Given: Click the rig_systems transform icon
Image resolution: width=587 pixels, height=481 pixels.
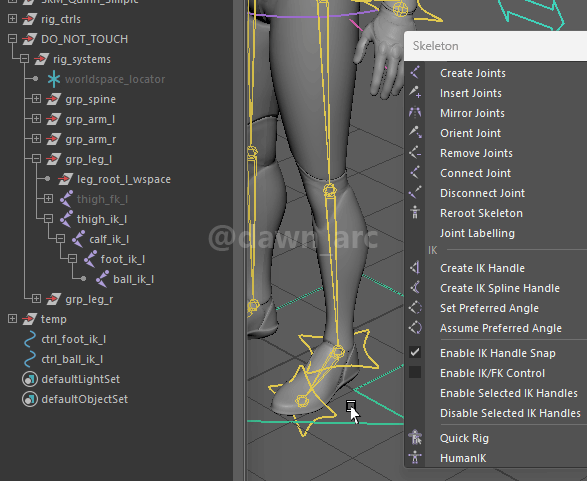Looking at the screenshot, I should (x=42, y=59).
